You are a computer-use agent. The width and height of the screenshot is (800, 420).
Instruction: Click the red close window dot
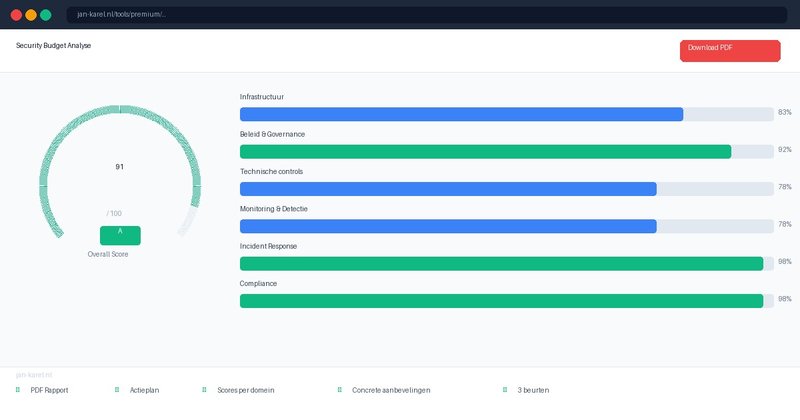pyautogui.click(x=16, y=15)
